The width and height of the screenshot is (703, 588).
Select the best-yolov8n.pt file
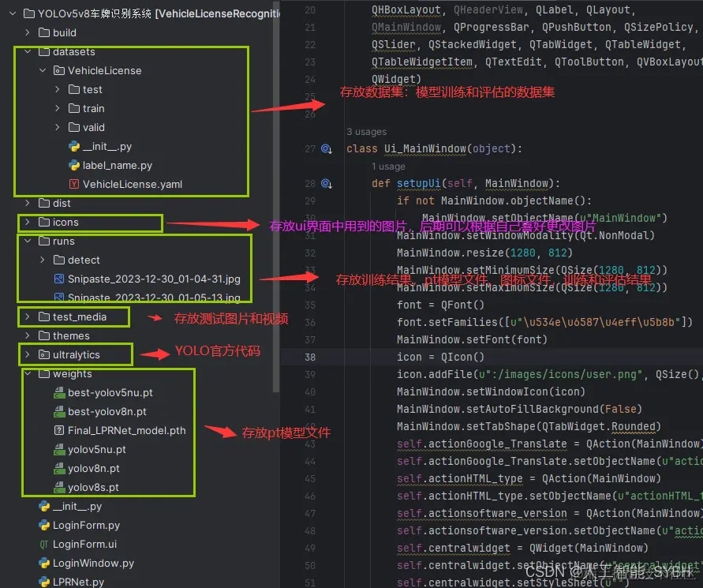click(107, 412)
